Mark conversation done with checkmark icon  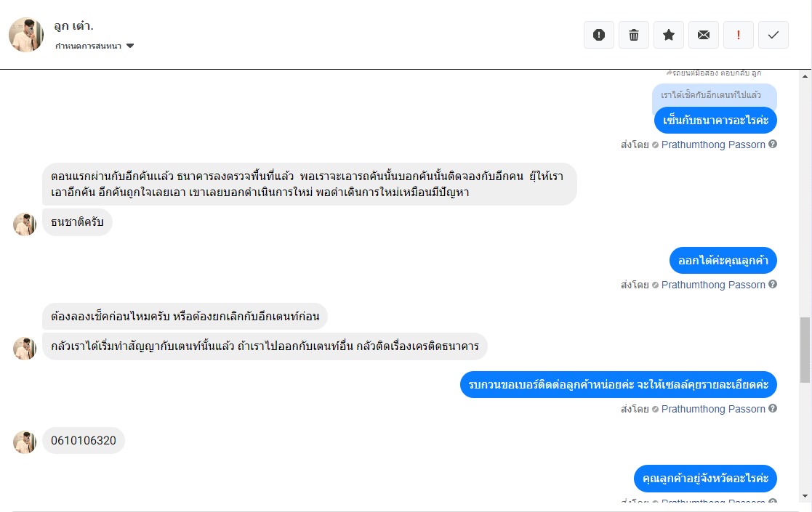[x=773, y=35]
